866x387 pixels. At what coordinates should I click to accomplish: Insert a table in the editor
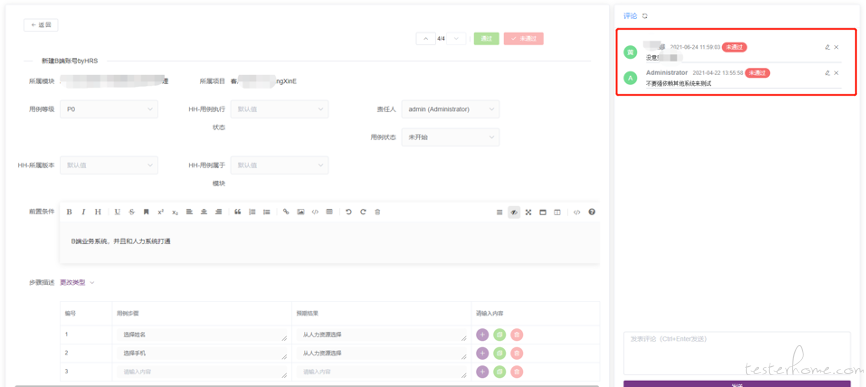pos(330,212)
